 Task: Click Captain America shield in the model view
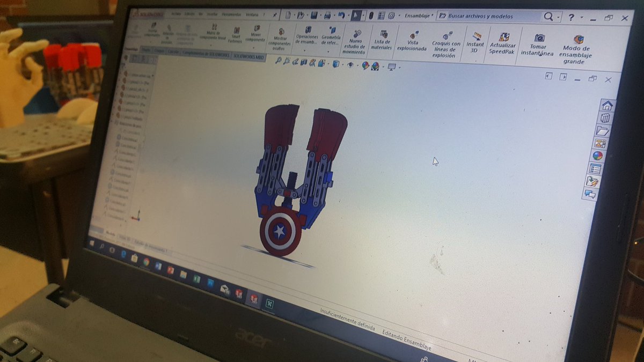point(281,231)
